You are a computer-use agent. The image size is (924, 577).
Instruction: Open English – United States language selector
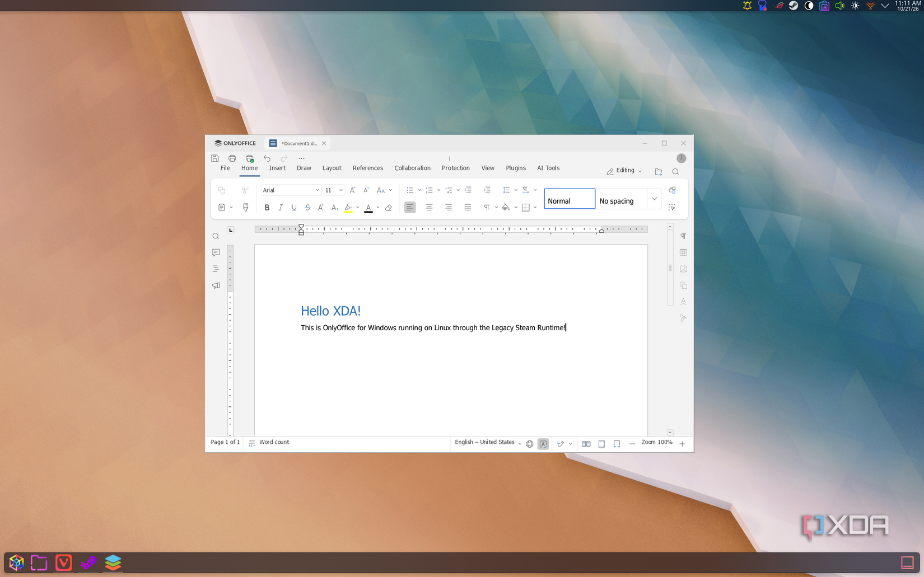pyautogui.click(x=488, y=443)
